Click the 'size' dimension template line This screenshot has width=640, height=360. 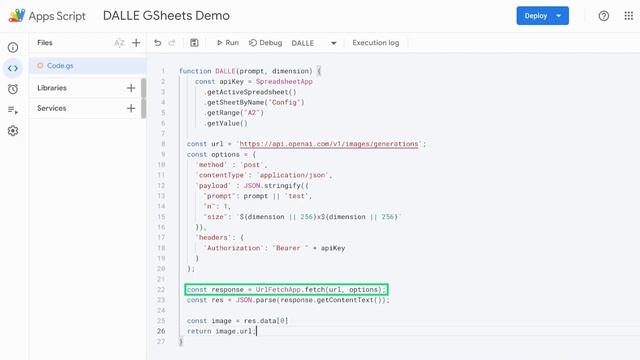click(302, 217)
